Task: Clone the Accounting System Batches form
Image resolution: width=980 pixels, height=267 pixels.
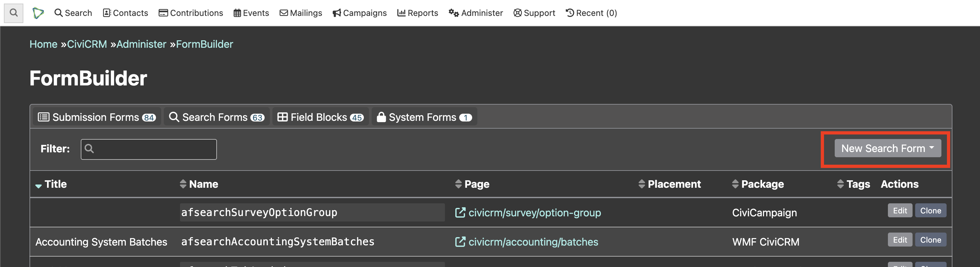Action: pos(930,240)
